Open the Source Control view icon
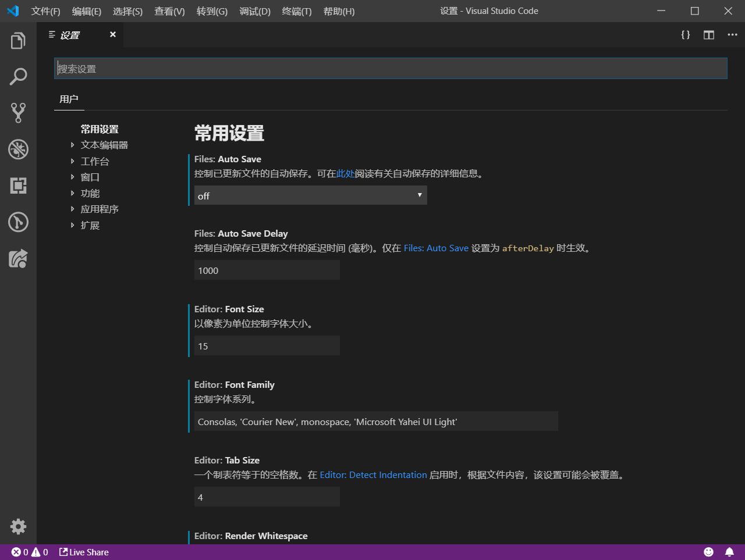This screenshot has height=560, width=745. [18, 113]
